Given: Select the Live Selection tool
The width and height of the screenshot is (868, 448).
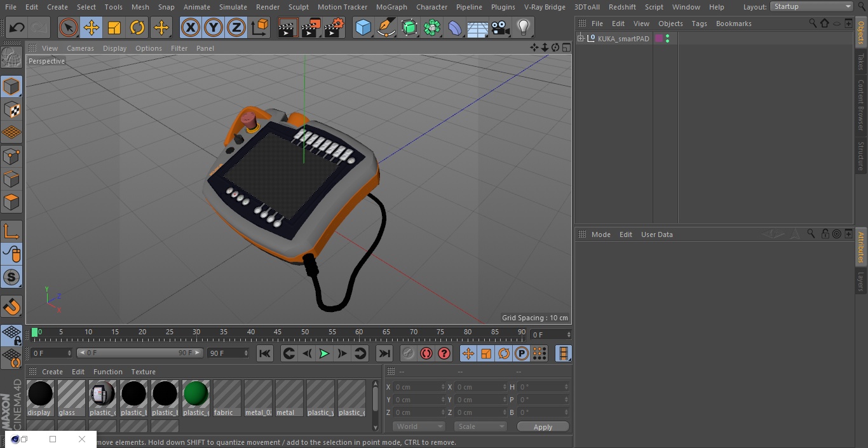Looking at the screenshot, I should pyautogui.click(x=68, y=27).
